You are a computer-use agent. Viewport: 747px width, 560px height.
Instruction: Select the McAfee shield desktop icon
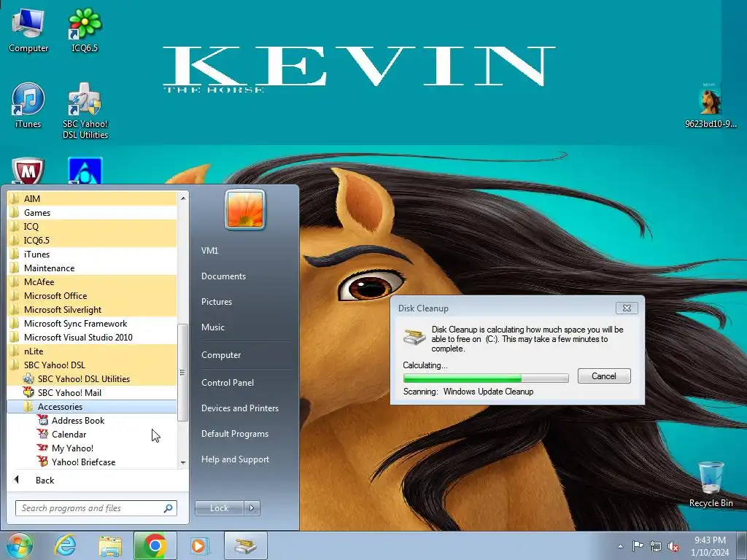tap(28, 171)
